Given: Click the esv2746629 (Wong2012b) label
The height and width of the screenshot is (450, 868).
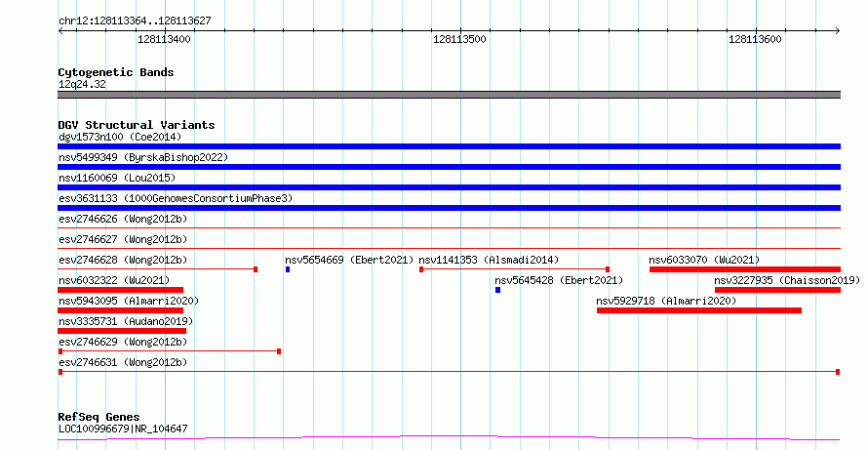Looking at the screenshot, I should tap(123, 342).
